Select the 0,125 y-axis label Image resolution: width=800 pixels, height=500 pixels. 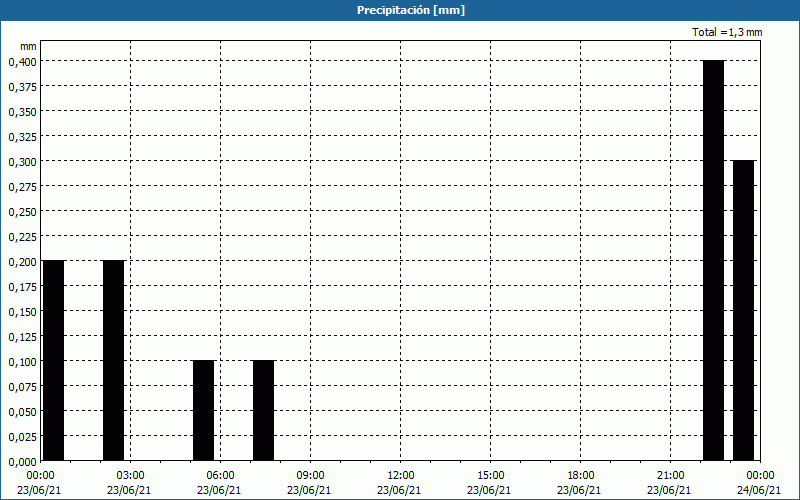pyautogui.click(x=22, y=337)
